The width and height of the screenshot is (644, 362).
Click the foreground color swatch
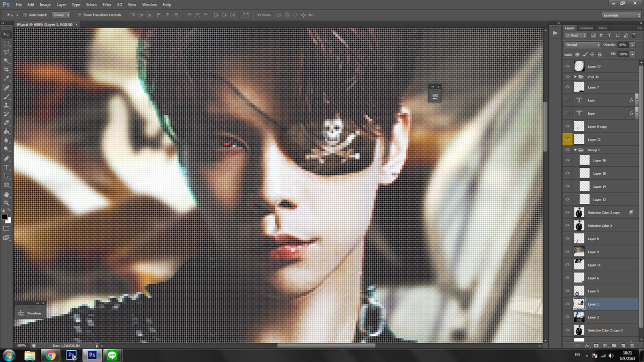pyautogui.click(x=5, y=216)
